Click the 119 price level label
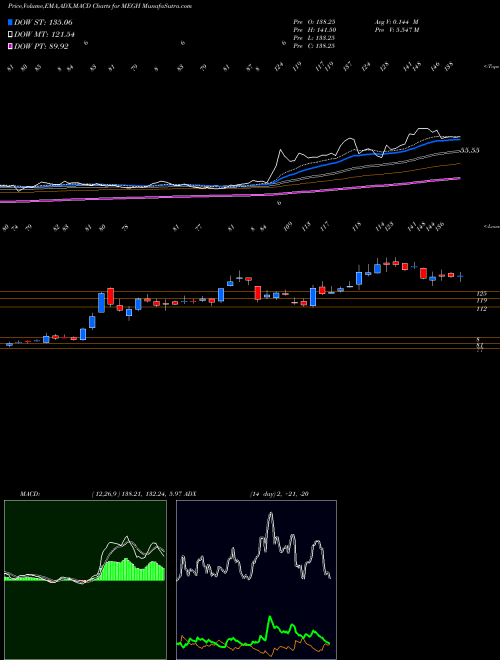Screen dimensions: 500x660 coord(481,301)
